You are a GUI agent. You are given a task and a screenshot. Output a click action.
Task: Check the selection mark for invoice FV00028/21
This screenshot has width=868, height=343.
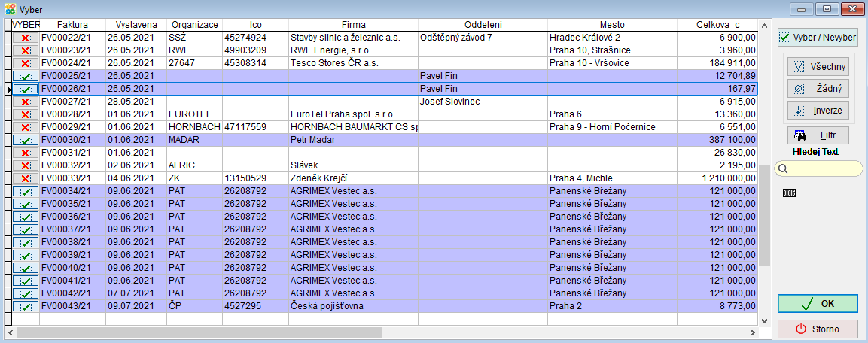pyautogui.click(x=25, y=114)
